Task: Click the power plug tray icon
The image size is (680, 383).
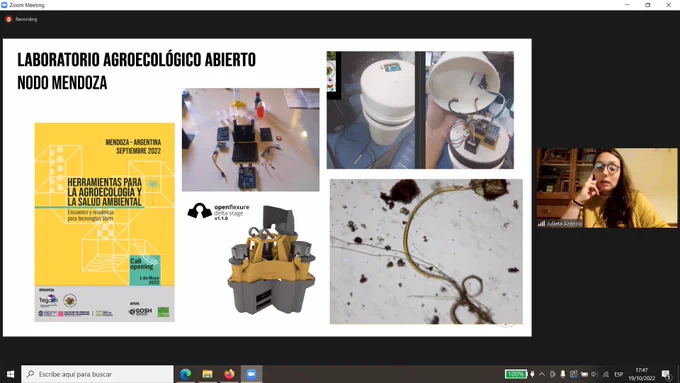Action: click(x=533, y=374)
